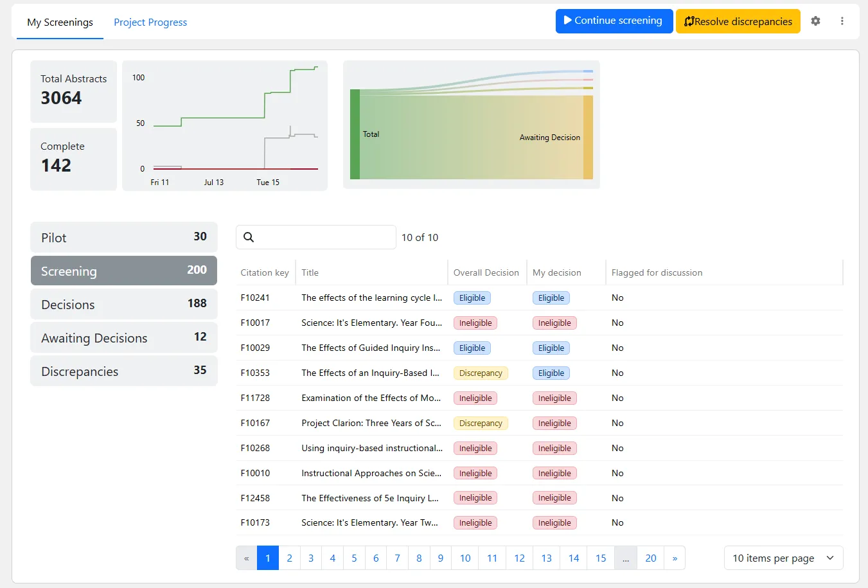Click Resolve discrepancies button
The width and height of the screenshot is (868, 588).
[x=738, y=21]
